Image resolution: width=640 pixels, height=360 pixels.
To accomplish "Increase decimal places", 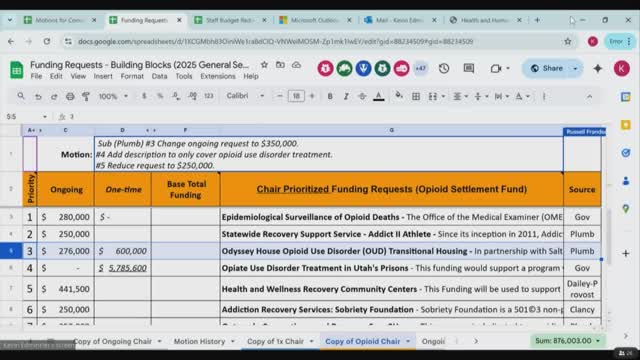I will [x=192, y=96].
